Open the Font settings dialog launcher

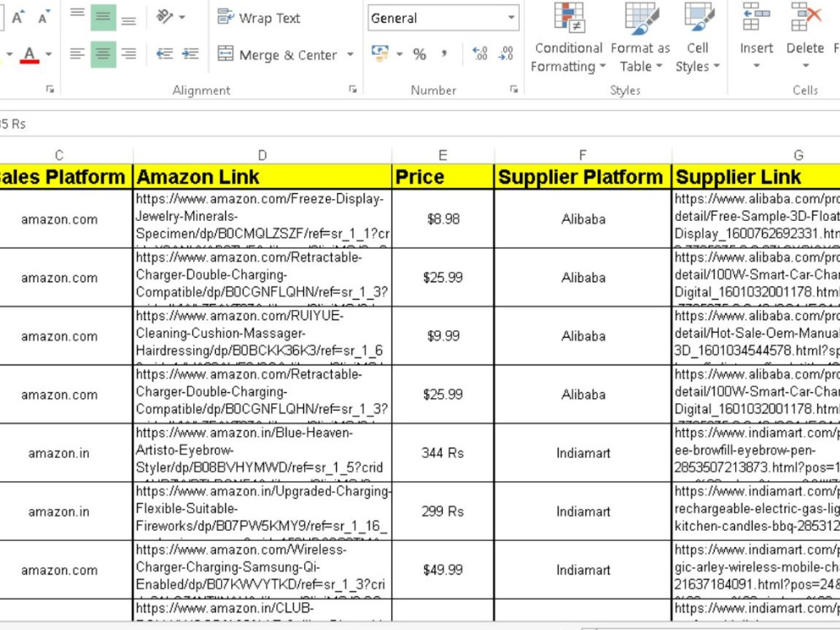[x=50, y=90]
